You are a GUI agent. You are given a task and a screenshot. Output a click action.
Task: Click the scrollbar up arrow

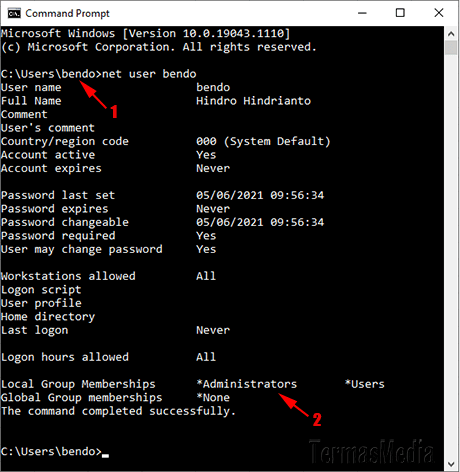point(451,34)
